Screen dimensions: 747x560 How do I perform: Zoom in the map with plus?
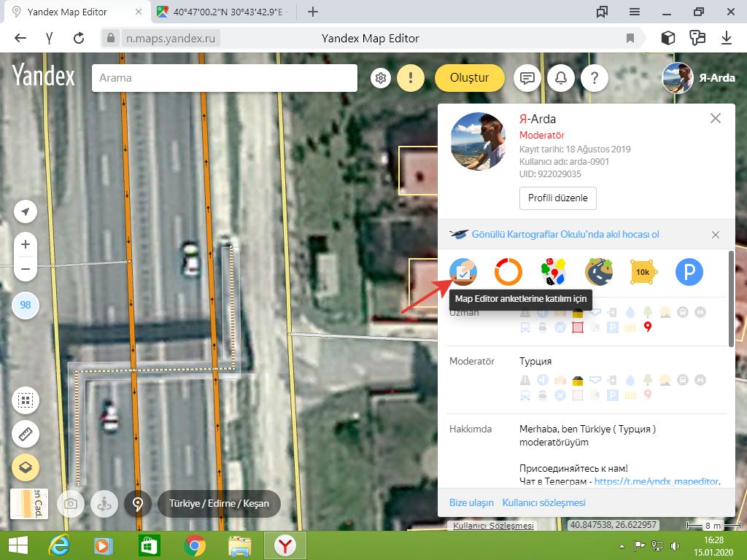point(26,244)
